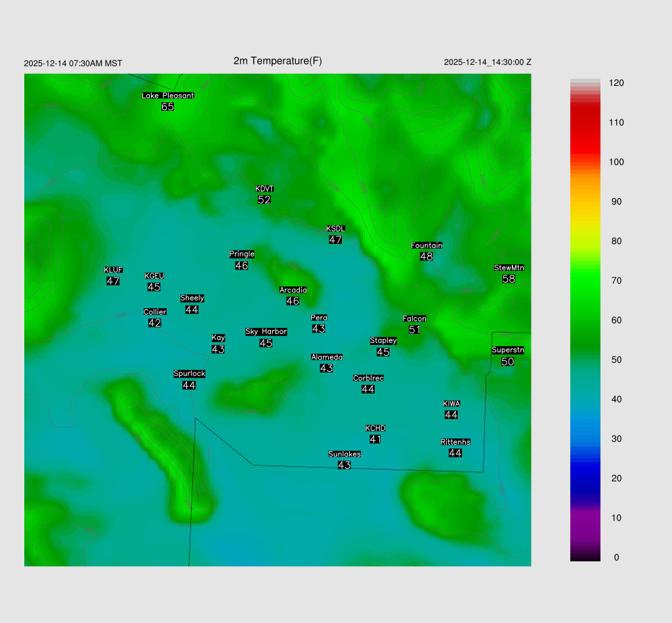Click the Spurlock station label
This screenshot has height=623, width=672.
coord(189,374)
